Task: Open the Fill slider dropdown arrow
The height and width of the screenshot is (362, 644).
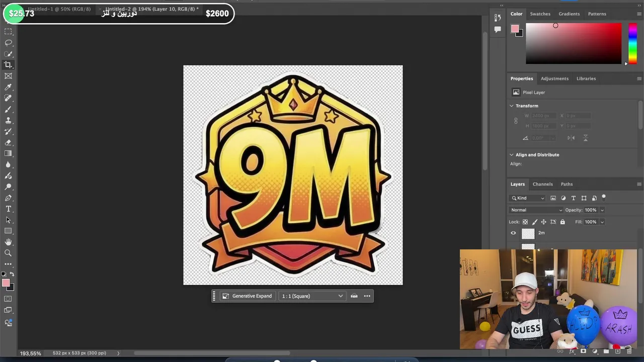Action: coord(602,222)
